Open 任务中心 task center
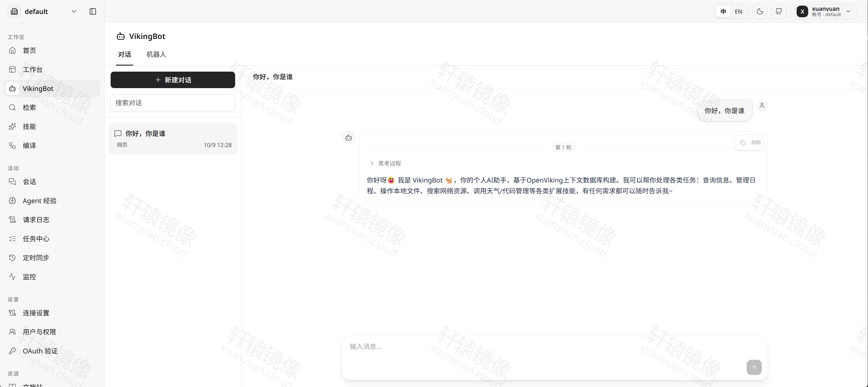 coord(52,239)
